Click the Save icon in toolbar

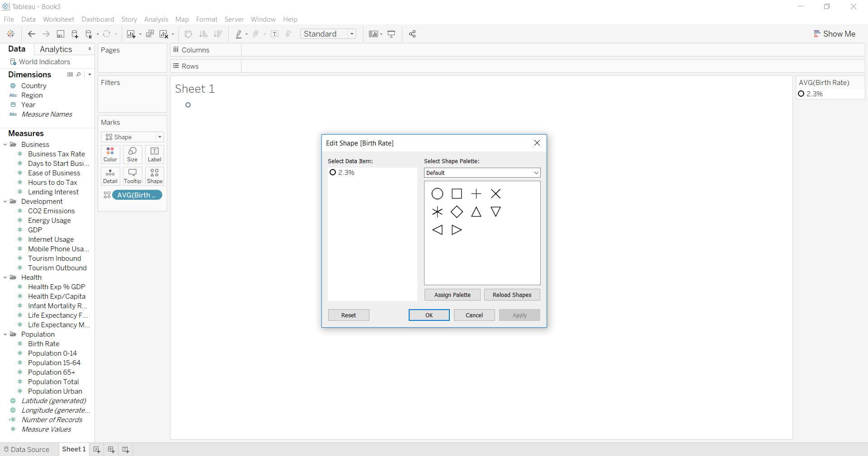coord(61,34)
